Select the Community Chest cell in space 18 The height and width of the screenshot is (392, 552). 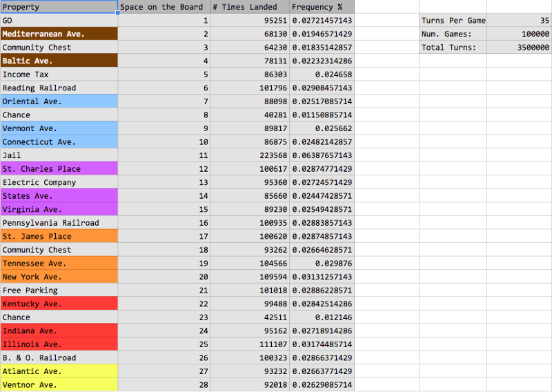[x=59, y=250]
